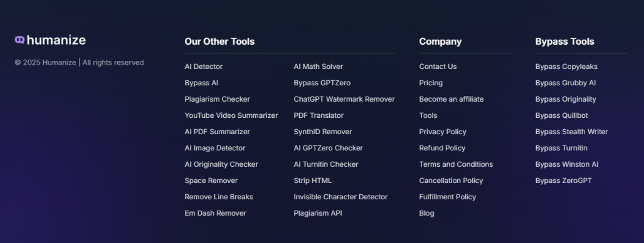Click the Our Other Tools heading
This screenshot has width=644, height=243.
pos(219,41)
